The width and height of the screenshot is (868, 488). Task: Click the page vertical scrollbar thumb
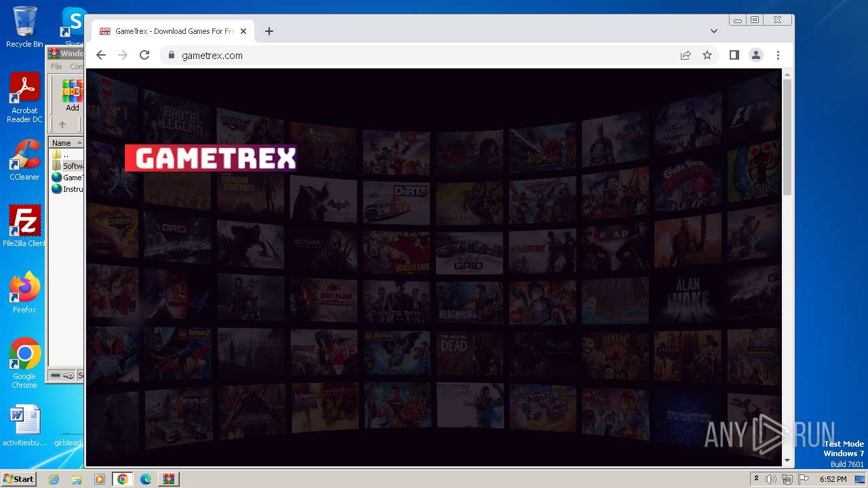pos(787,138)
